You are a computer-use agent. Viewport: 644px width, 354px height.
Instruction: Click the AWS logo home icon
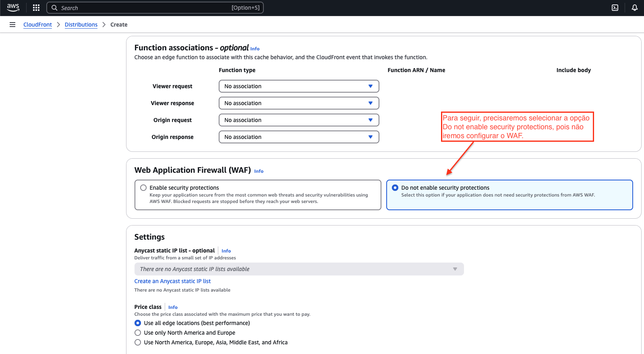pos(13,8)
